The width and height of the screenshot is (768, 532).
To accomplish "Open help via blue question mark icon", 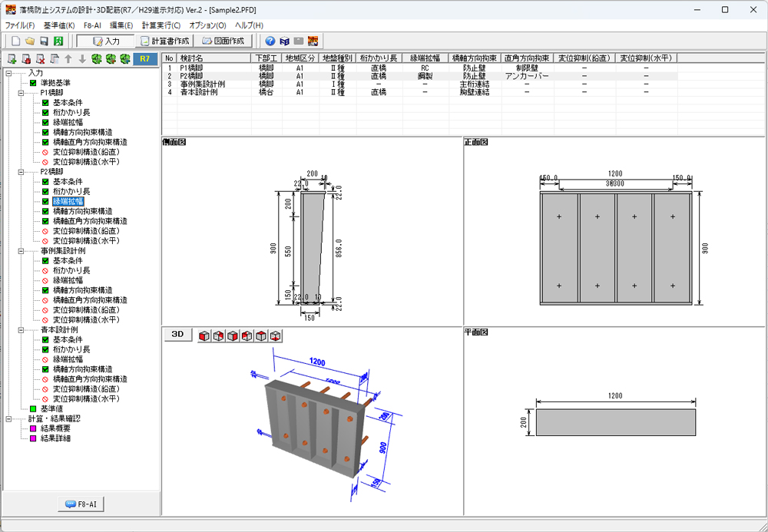I will coord(270,41).
